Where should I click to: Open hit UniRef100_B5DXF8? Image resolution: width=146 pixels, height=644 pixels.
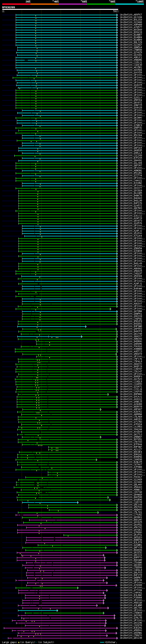(x=131, y=321)
